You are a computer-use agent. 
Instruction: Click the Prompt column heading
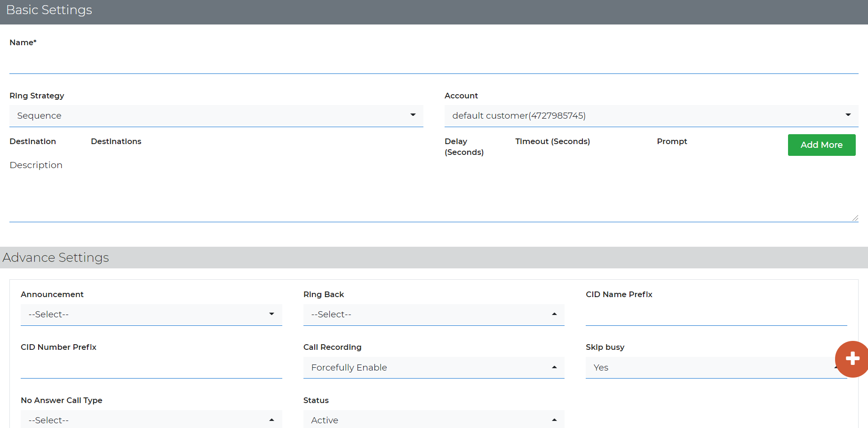[x=672, y=141]
